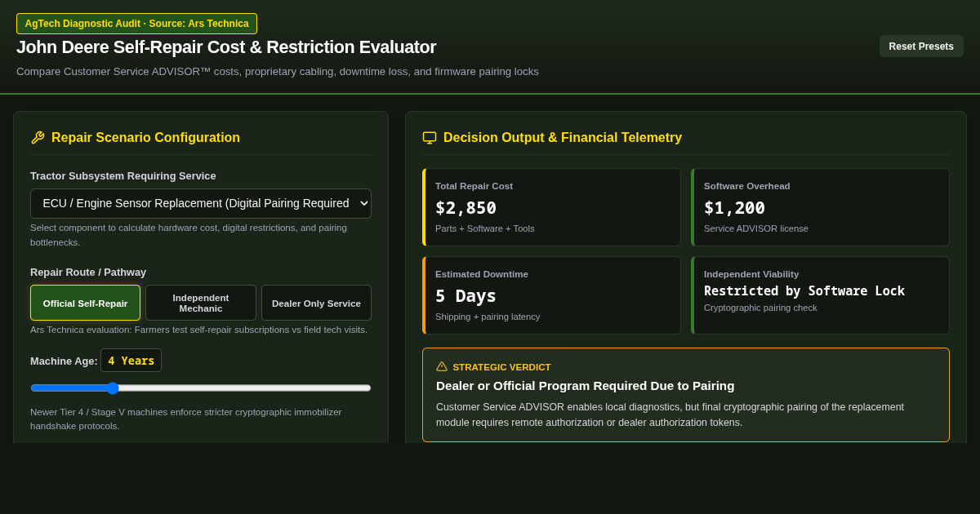Click the monitor icon beside Decision Output heading
Viewport: 980px width, 514px height.
click(430, 138)
